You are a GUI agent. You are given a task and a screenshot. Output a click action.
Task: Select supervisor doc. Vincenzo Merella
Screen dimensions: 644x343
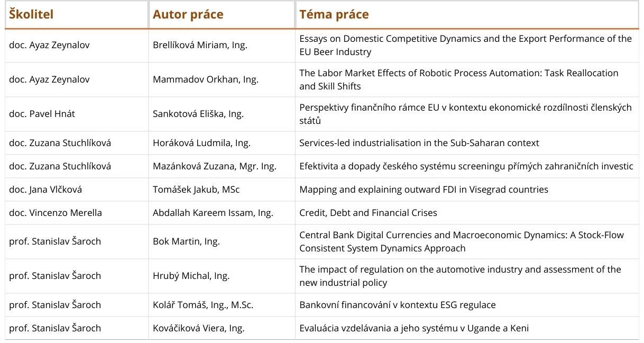(x=56, y=213)
